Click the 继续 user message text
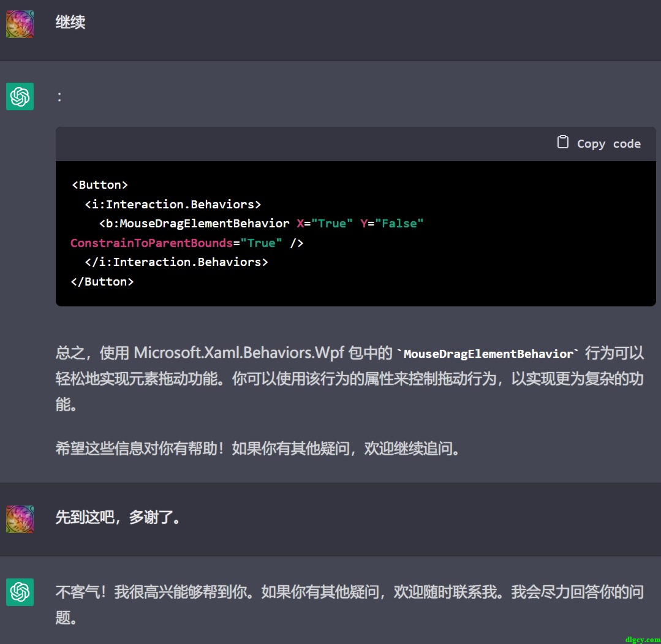Image resolution: width=661 pixels, height=644 pixels. (x=70, y=23)
